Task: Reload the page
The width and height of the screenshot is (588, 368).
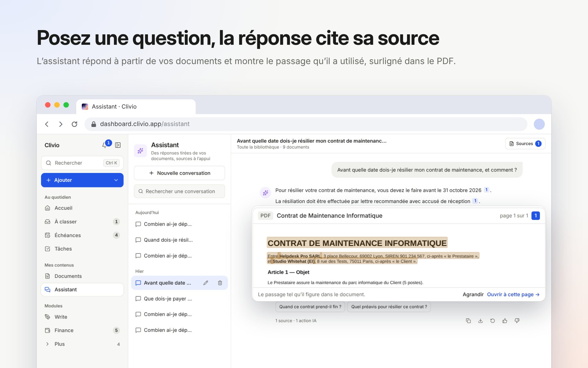Action: [74, 124]
